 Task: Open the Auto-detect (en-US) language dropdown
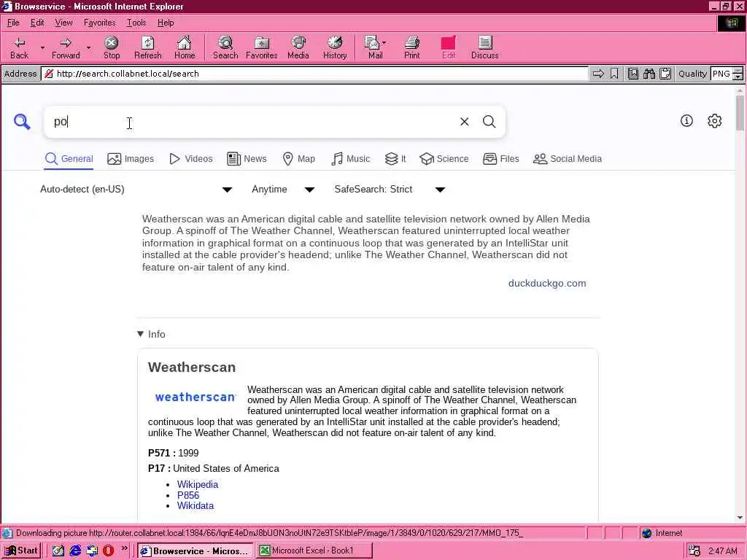point(136,190)
